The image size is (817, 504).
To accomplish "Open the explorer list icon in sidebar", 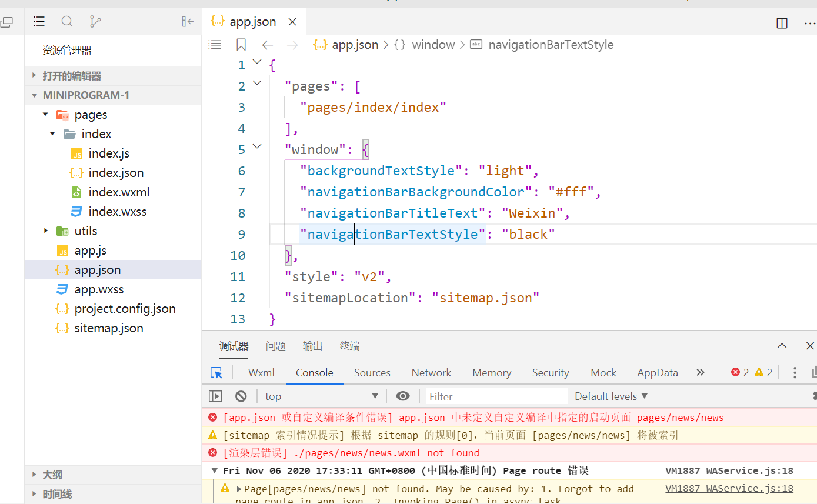I will tap(39, 22).
